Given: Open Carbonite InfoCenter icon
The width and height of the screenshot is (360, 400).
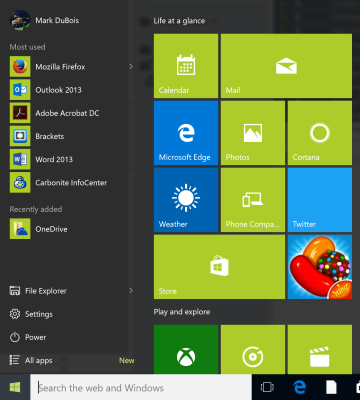Looking at the screenshot, I should (x=20, y=182).
